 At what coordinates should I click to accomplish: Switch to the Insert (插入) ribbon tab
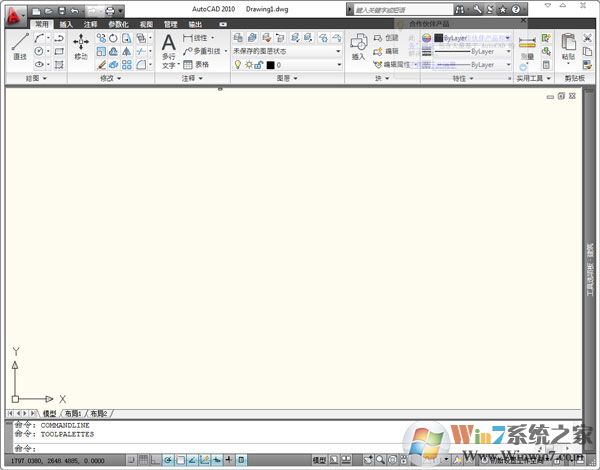[x=66, y=24]
